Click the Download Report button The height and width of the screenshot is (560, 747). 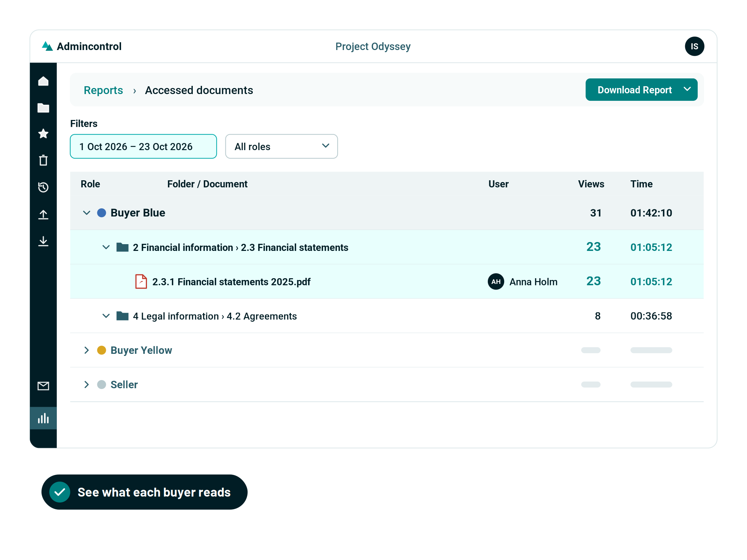(x=641, y=90)
